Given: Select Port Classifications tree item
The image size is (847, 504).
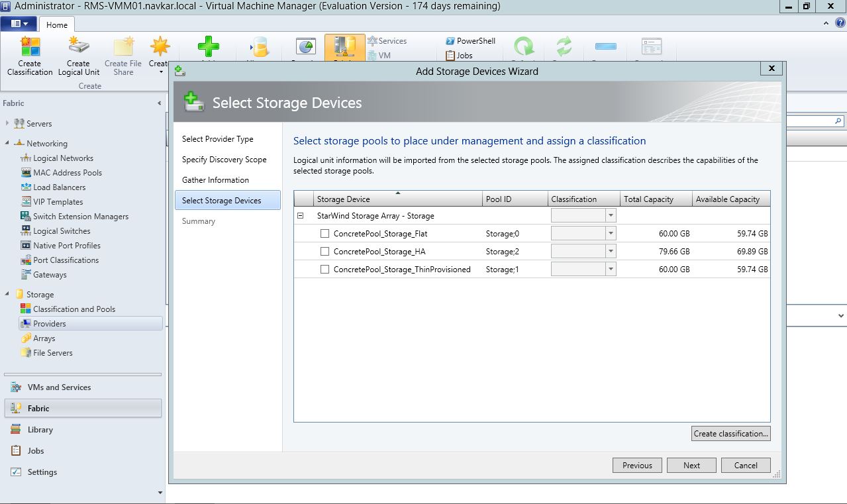Looking at the screenshot, I should pos(66,260).
